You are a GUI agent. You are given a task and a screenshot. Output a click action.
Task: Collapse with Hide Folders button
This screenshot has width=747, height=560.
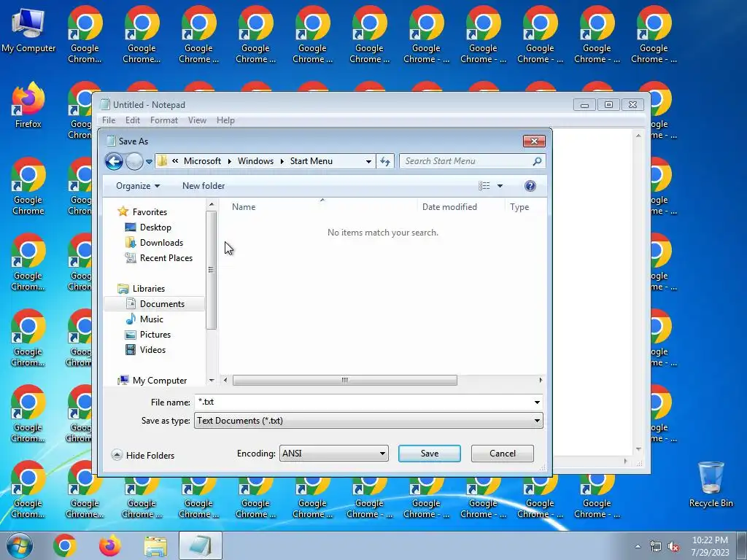tap(143, 455)
